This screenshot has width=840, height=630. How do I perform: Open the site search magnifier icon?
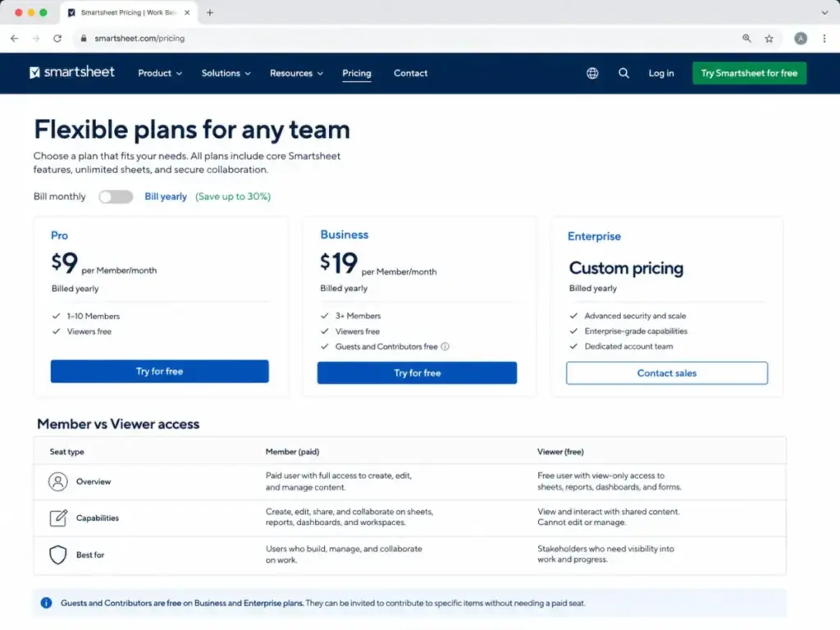(623, 73)
